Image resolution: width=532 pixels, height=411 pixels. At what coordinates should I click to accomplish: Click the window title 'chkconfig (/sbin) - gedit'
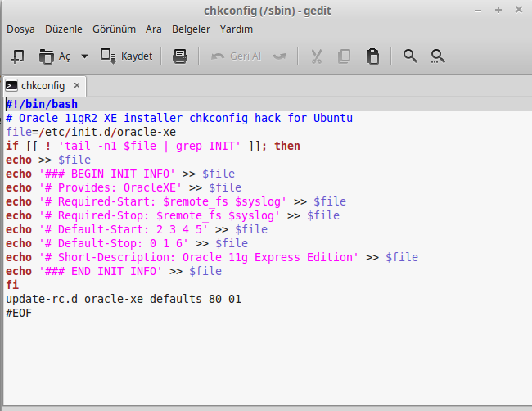click(268, 11)
